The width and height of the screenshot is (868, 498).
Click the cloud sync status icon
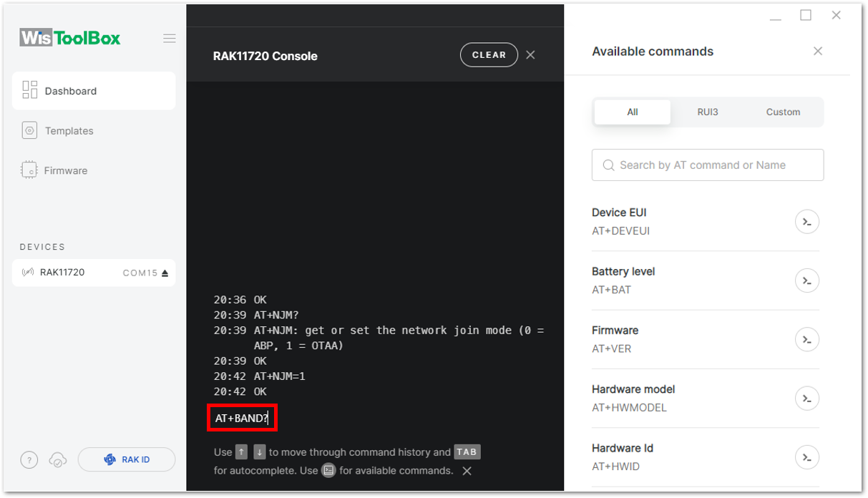[x=58, y=460]
